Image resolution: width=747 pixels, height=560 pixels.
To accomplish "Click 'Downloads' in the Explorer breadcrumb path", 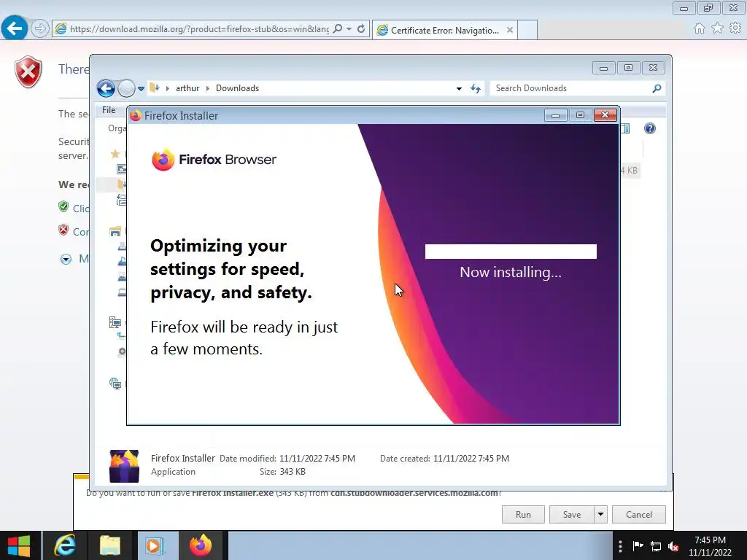I will pyautogui.click(x=237, y=88).
